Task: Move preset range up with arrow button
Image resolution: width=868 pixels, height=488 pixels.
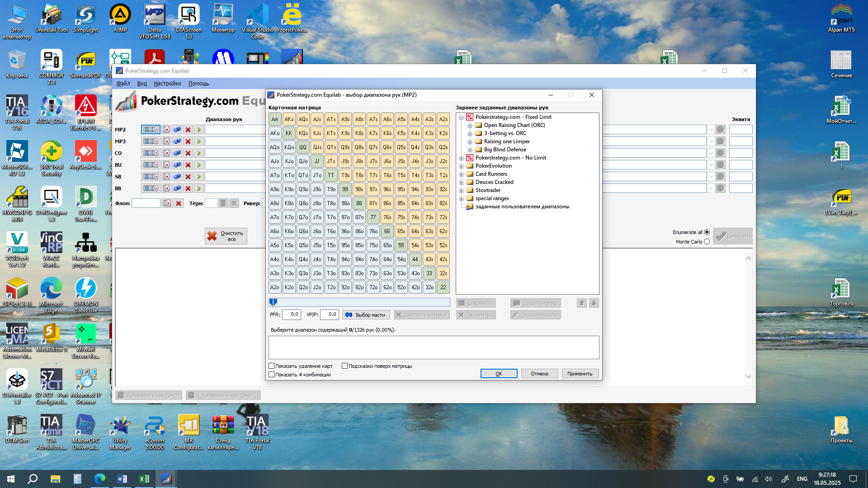Action: point(582,303)
